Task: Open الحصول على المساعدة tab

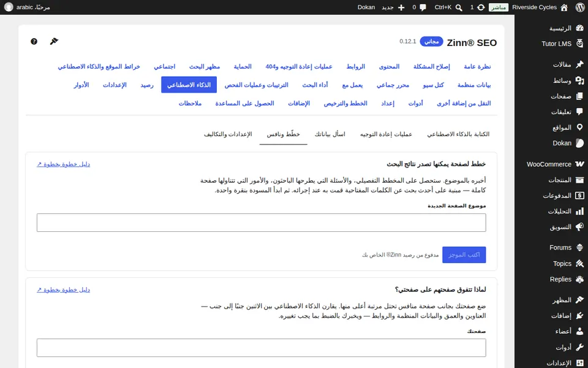Action: 244,103
